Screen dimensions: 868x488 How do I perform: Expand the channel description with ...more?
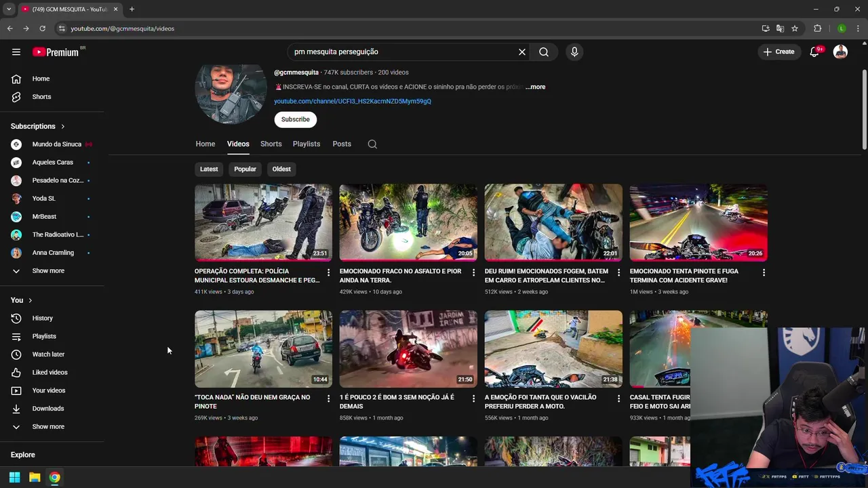[x=535, y=87]
